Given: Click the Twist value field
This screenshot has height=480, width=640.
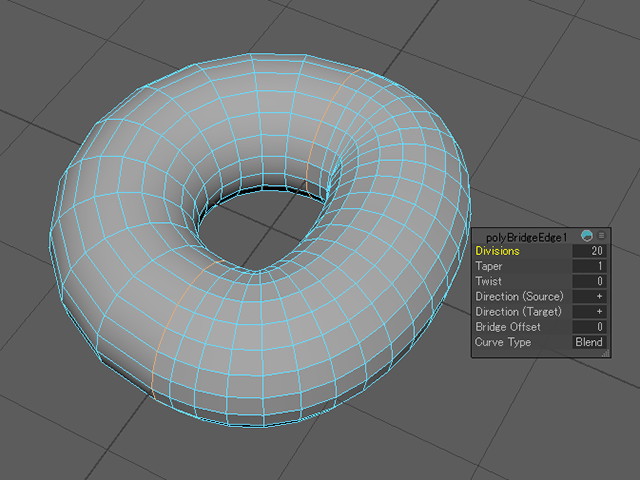Looking at the screenshot, I should tap(589, 281).
